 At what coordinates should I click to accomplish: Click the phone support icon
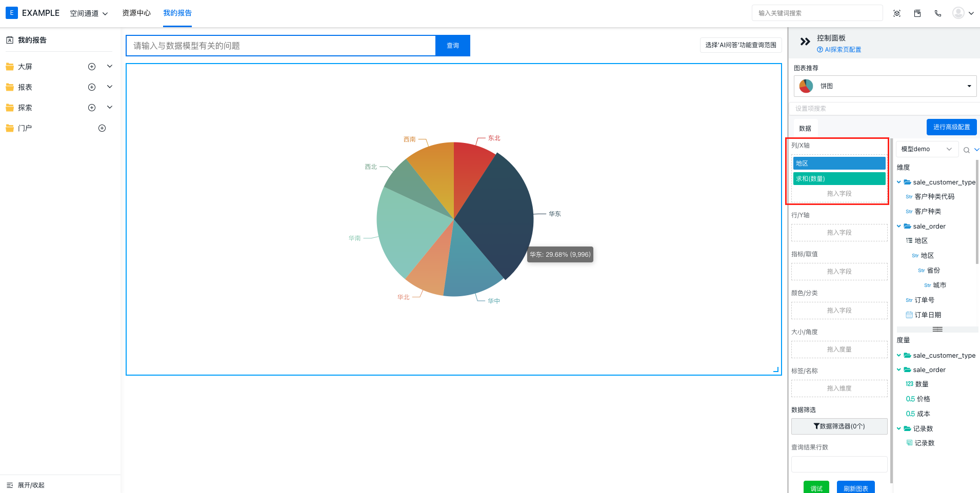pos(938,13)
